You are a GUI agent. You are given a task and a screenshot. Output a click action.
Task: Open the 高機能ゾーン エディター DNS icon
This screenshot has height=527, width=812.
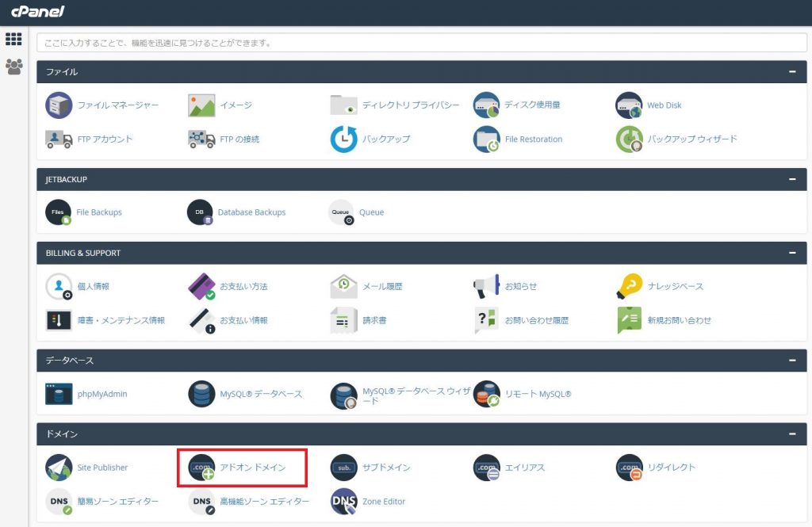click(x=201, y=502)
